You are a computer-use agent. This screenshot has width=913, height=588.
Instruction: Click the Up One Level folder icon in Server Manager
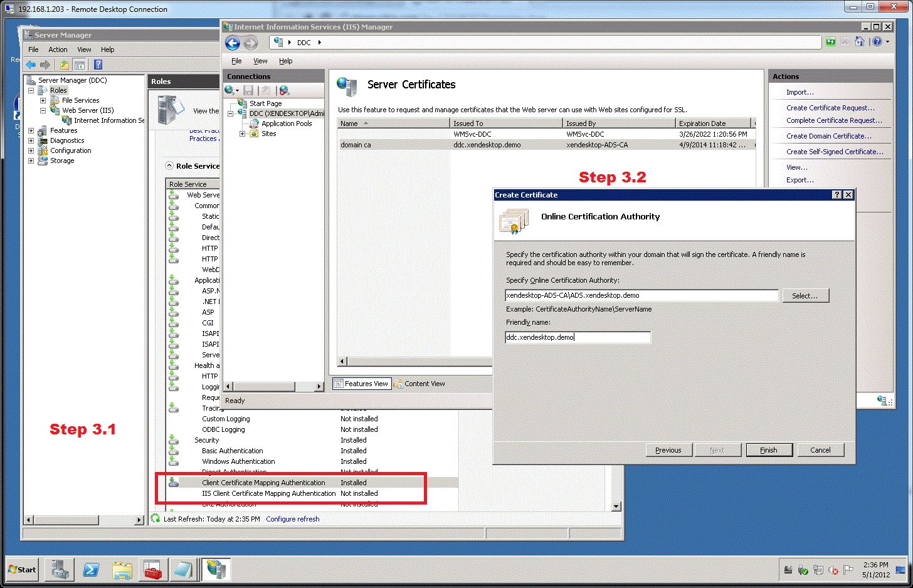[64, 65]
